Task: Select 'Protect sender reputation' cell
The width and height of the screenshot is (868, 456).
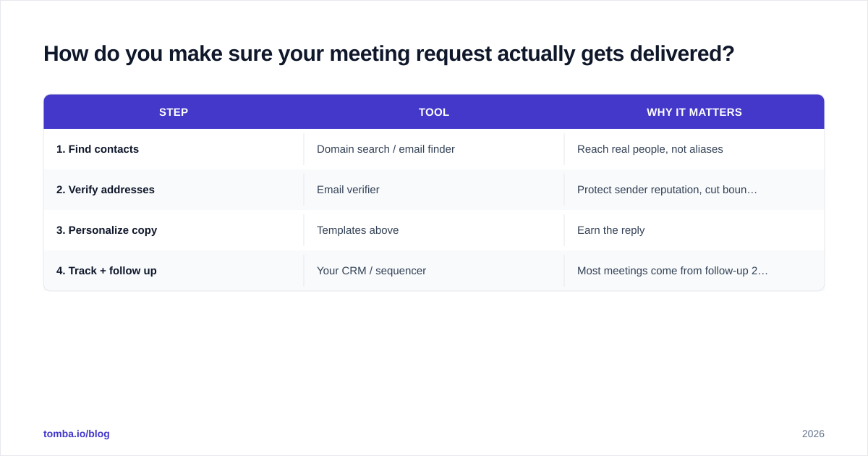Action: point(694,190)
